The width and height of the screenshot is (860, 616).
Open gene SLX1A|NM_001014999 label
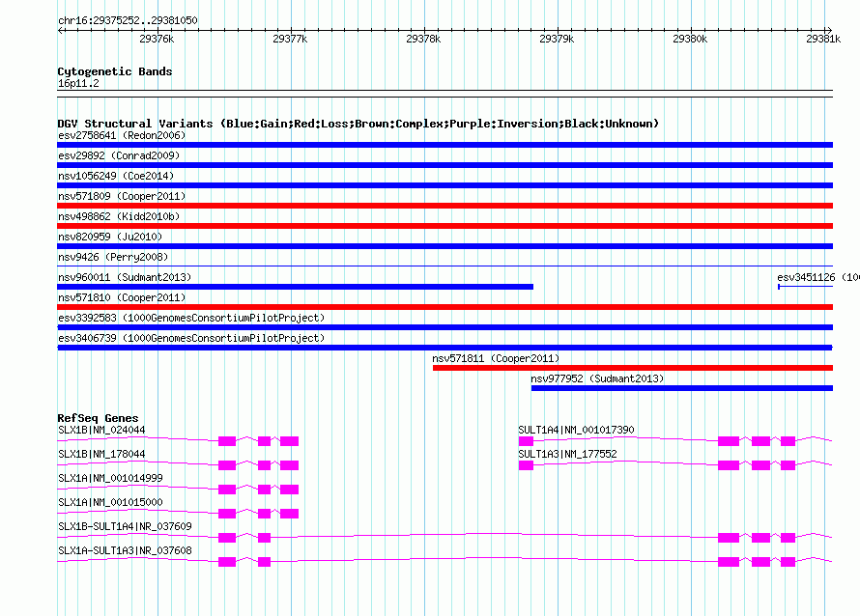click(110, 479)
